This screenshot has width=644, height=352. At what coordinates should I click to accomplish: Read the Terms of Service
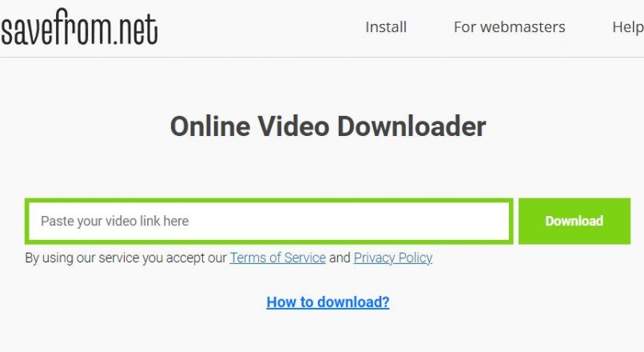point(277,258)
